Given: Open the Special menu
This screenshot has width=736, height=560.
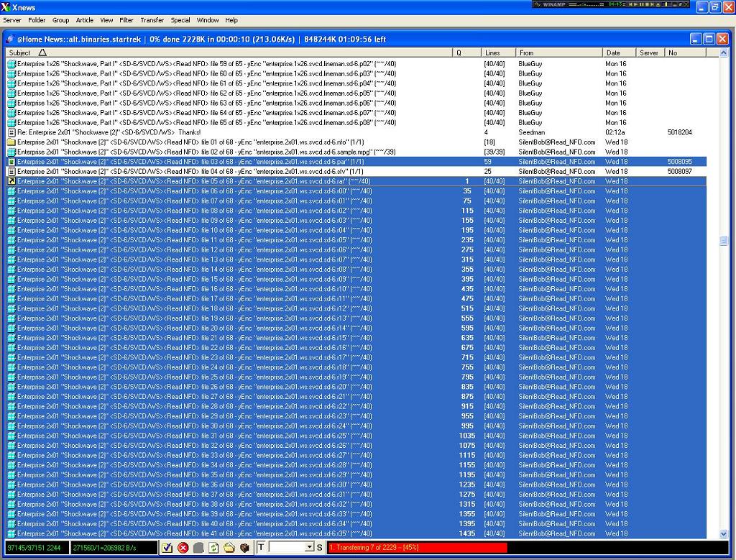Looking at the screenshot, I should point(180,20).
